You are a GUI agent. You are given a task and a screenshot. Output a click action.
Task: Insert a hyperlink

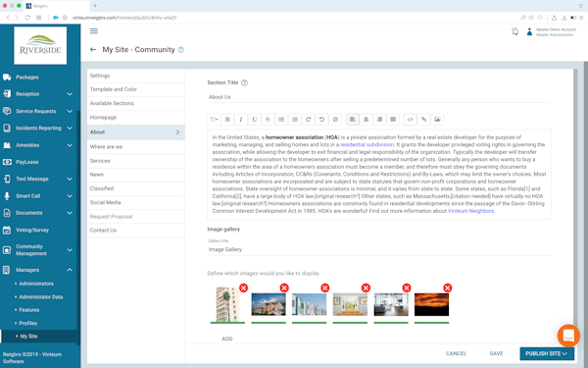click(423, 120)
